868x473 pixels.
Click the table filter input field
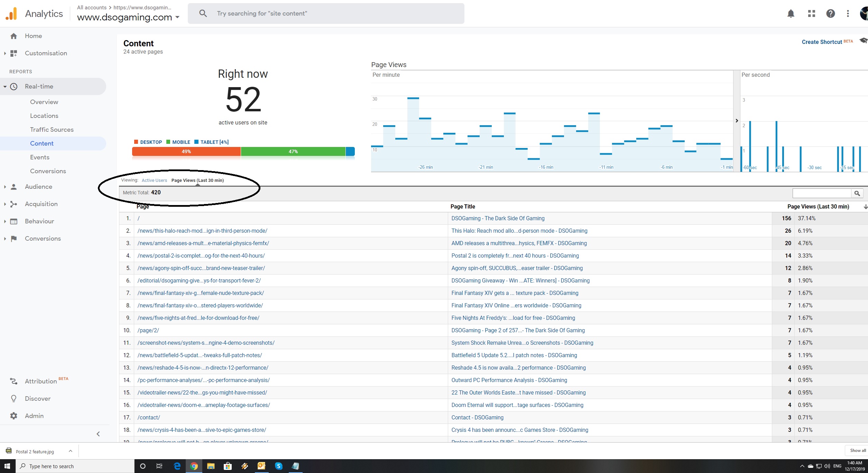[822, 193]
